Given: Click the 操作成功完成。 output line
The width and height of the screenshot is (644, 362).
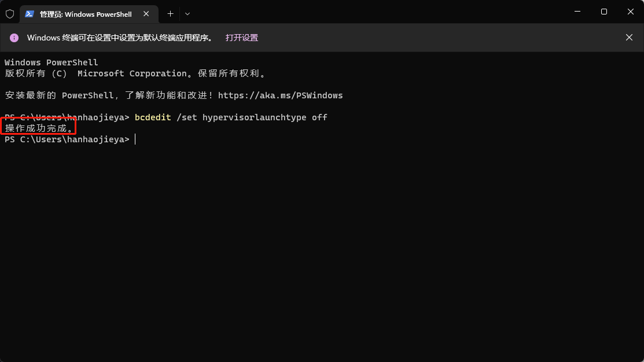Looking at the screenshot, I should (x=41, y=128).
